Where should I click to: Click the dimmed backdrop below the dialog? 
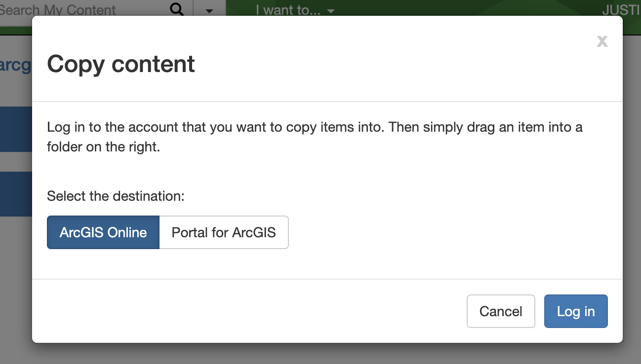321,354
